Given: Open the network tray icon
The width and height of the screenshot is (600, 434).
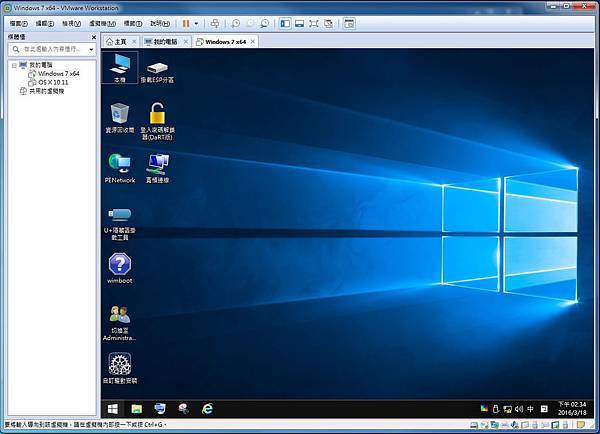Looking at the screenshot, I should [507, 409].
